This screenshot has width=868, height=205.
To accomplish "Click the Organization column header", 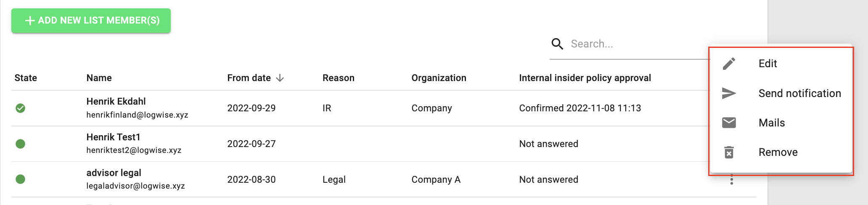I will click(439, 78).
